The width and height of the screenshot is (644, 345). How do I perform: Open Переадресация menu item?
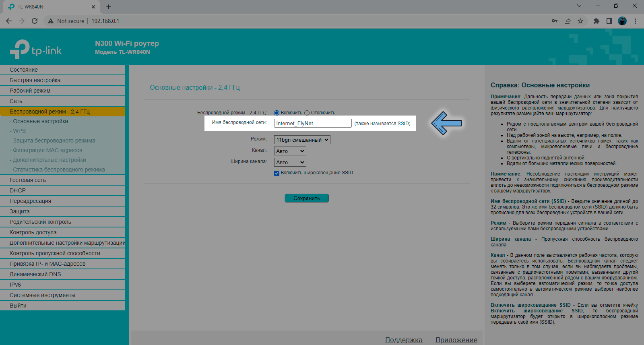click(62, 201)
